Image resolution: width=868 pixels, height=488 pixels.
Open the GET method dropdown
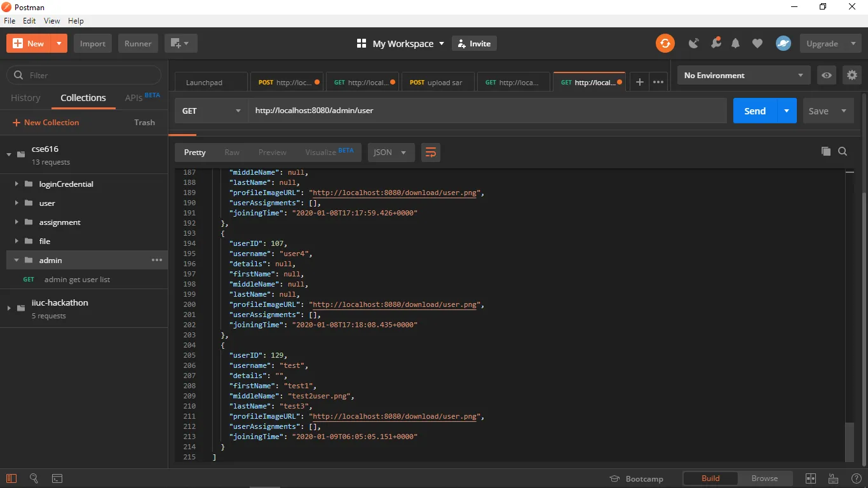[211, 111]
